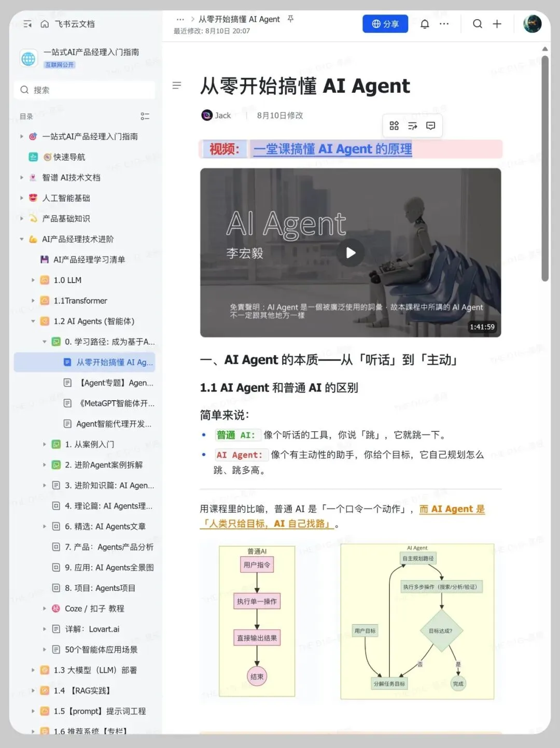The image size is (560, 748).
Task: Toggle the document outline icon left of the title
Action: coord(177,86)
